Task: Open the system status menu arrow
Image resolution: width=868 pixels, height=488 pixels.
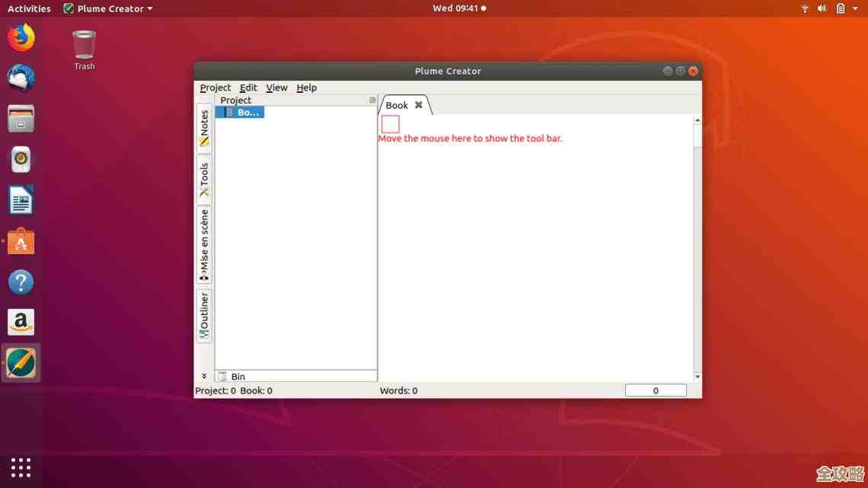Action: click(x=855, y=8)
